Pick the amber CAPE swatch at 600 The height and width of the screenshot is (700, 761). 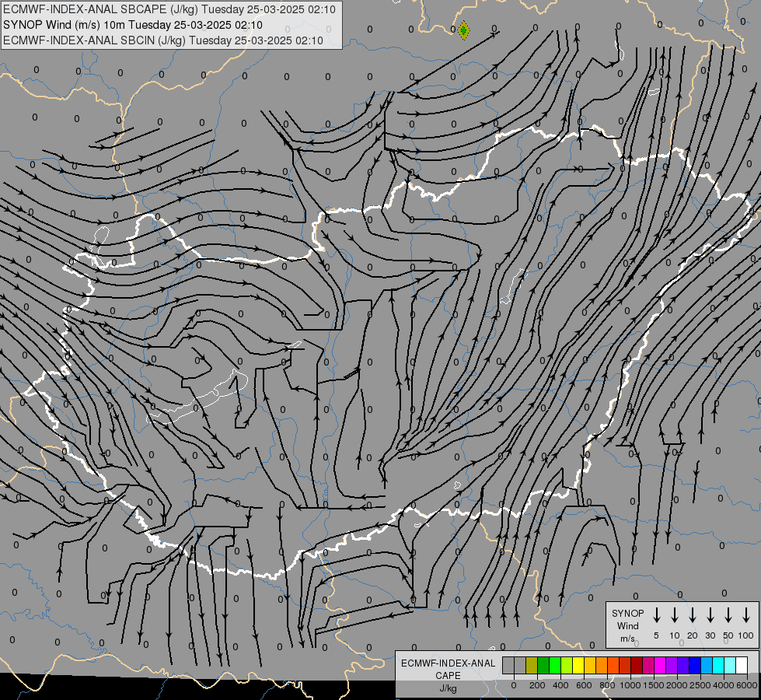click(590, 665)
